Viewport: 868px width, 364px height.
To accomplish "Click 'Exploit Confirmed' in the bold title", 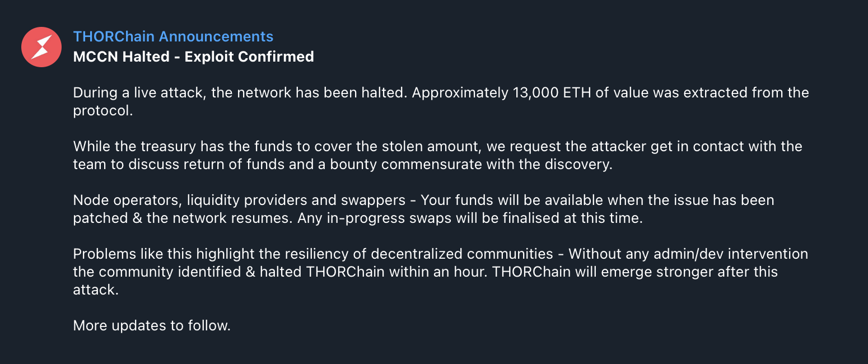I will pos(249,57).
